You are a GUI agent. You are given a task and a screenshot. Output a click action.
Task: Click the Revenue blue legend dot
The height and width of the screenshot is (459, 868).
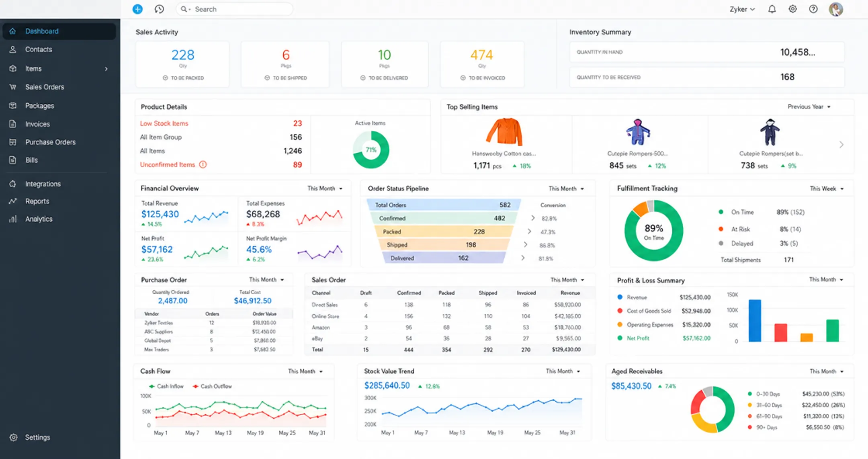620,297
